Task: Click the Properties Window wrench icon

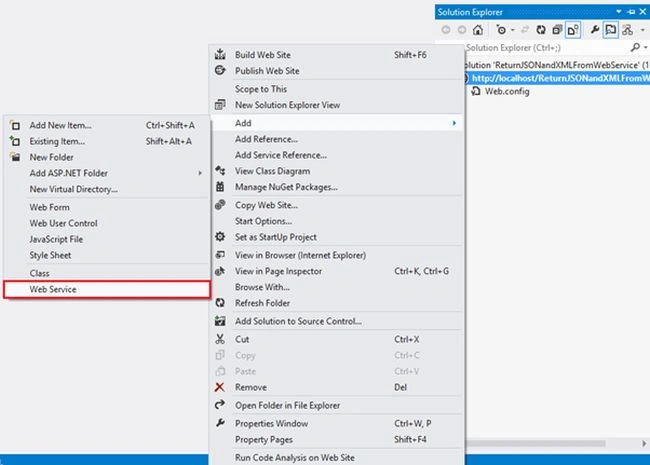Action: pyautogui.click(x=220, y=423)
